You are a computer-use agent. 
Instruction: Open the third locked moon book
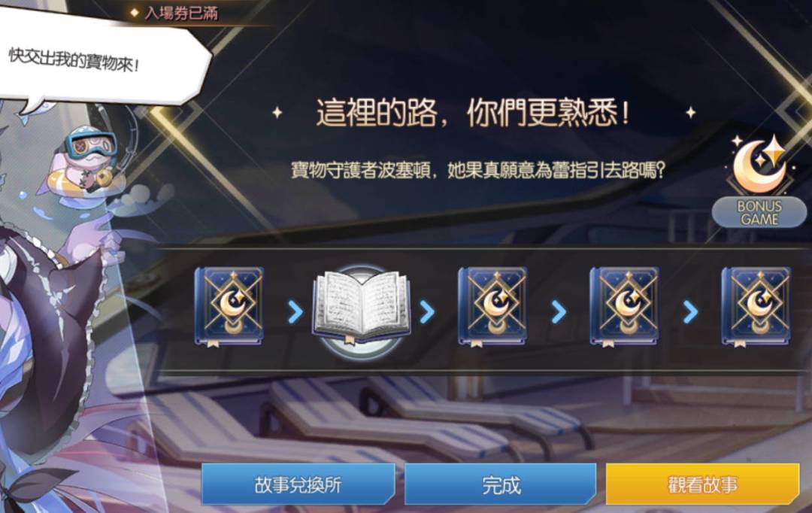click(x=492, y=307)
